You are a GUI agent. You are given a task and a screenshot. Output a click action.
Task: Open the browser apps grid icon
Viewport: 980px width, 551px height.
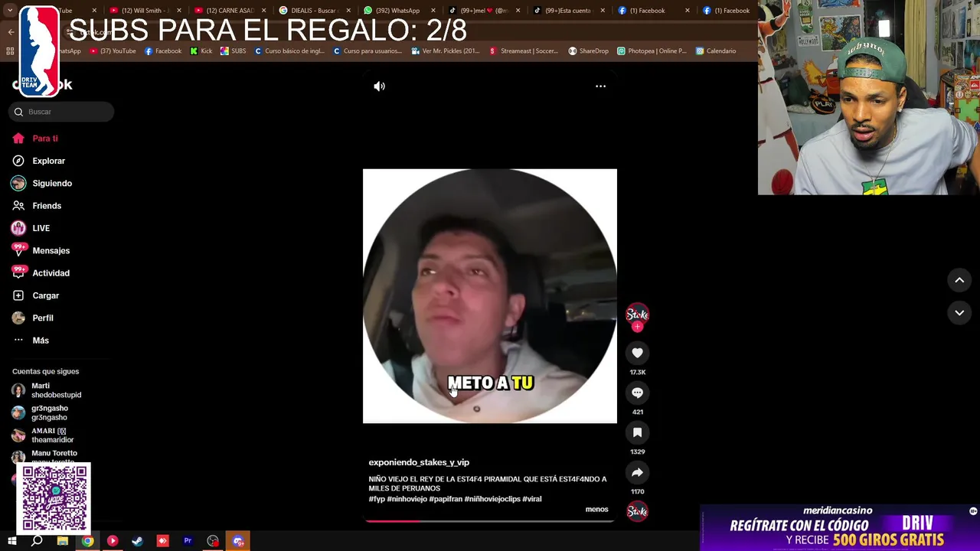[x=10, y=51]
